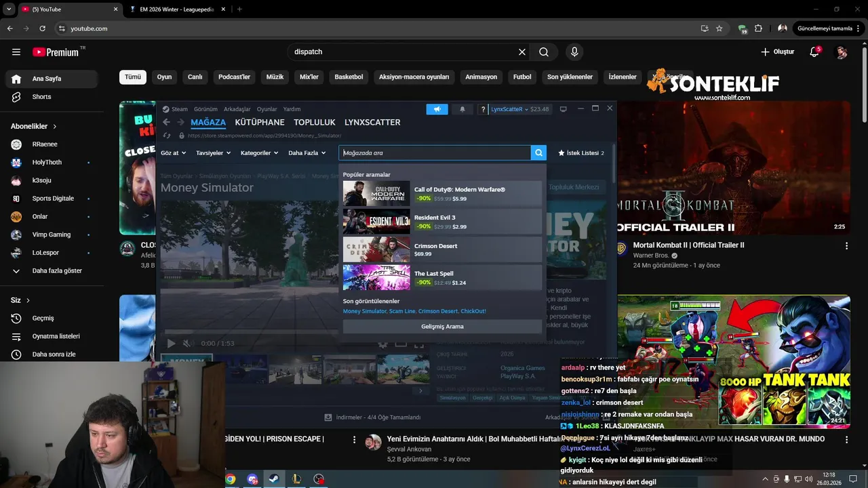
Task: Select Resident Evil 3 search suggestion
Action: tap(442, 222)
